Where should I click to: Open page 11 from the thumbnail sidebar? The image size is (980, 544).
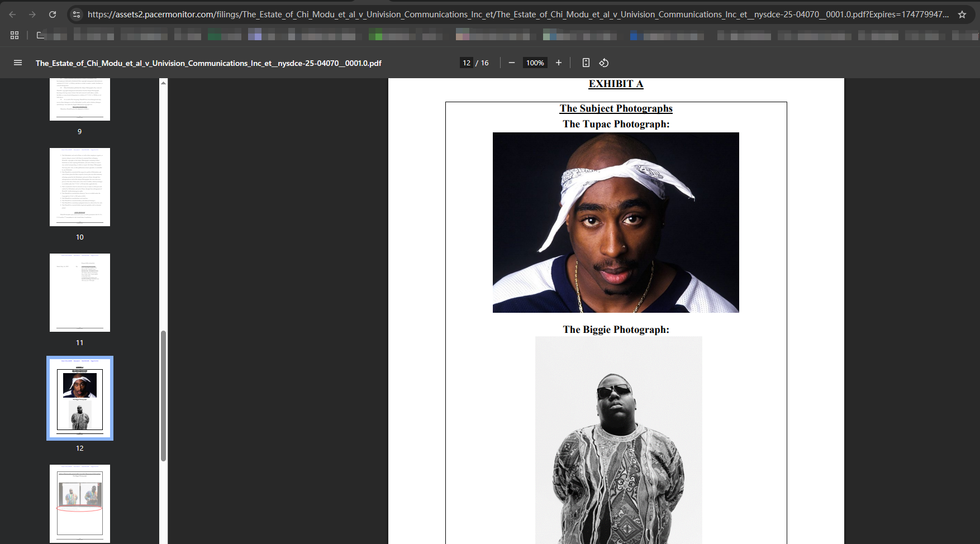pos(80,293)
